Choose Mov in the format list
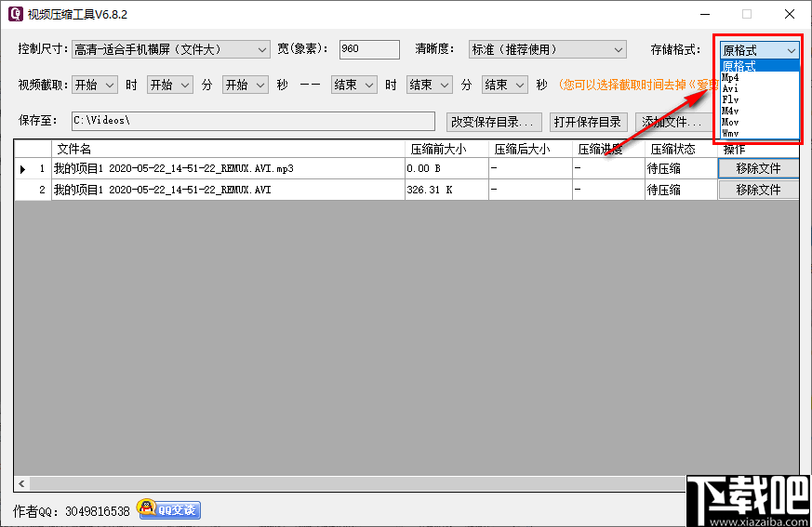The image size is (812, 527). [759, 122]
